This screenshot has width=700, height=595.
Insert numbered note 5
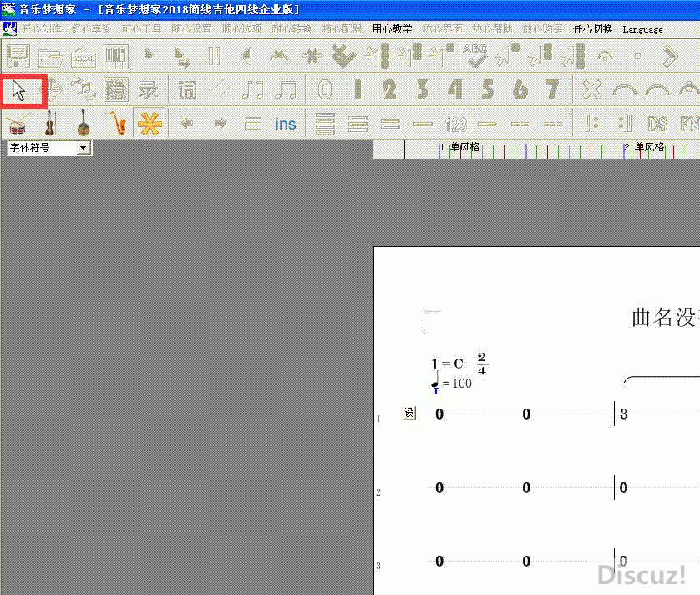488,89
